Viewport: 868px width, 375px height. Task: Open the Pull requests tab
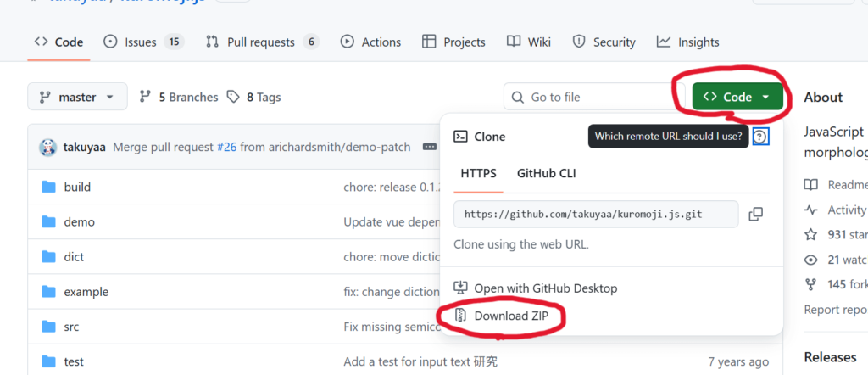pyautogui.click(x=262, y=42)
